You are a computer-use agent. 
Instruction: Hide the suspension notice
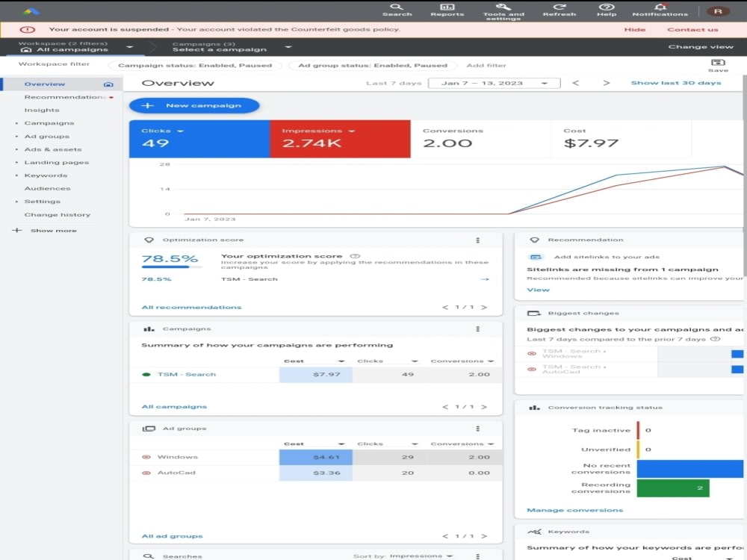(634, 30)
